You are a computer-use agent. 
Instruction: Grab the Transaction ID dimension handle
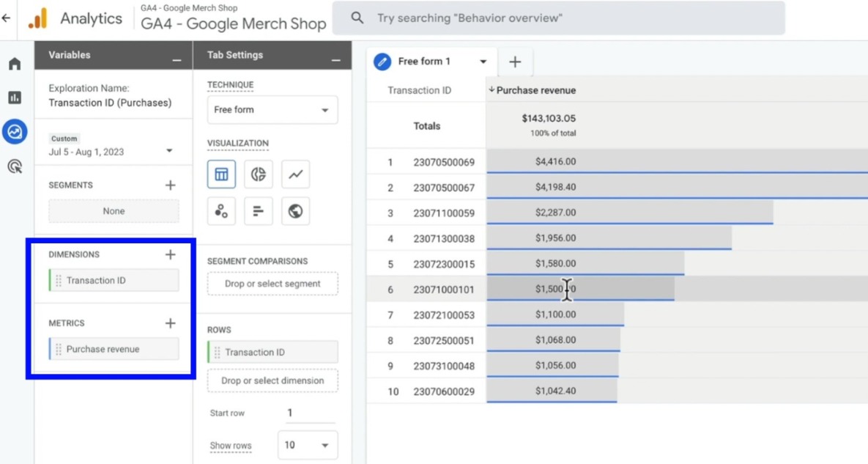[59, 281]
